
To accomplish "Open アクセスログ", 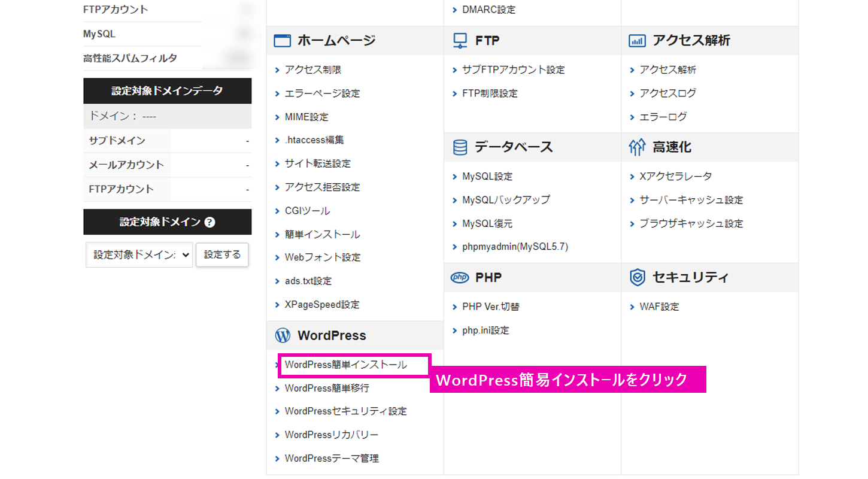I will click(668, 93).
